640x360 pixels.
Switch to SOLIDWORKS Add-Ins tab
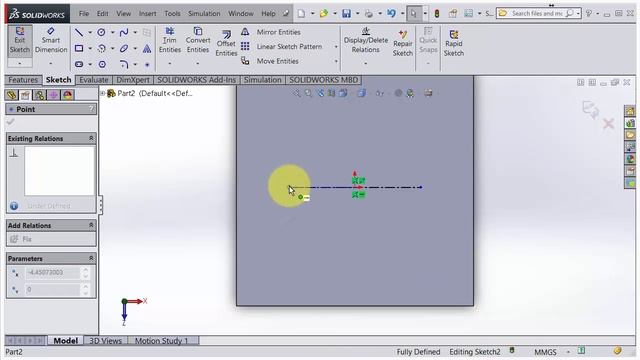click(x=196, y=80)
